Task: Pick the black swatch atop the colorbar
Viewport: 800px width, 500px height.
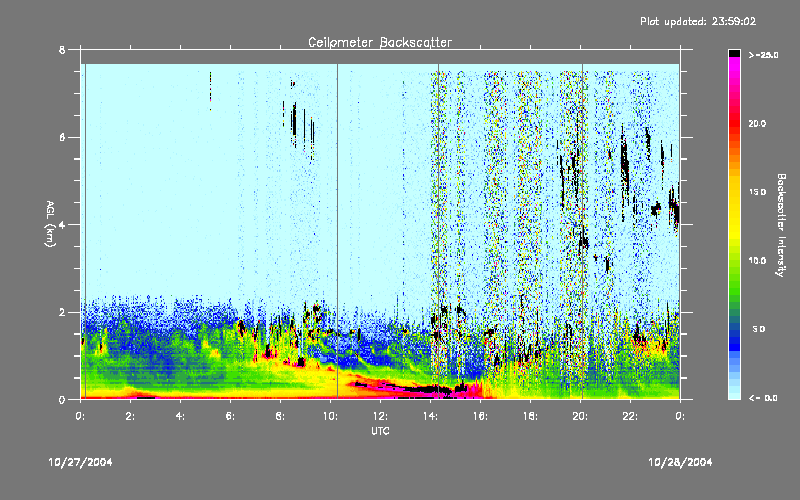Action: (x=734, y=53)
